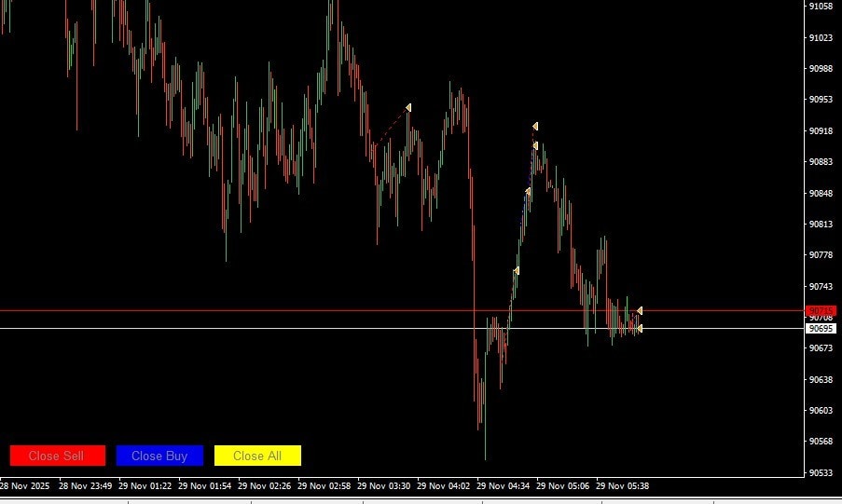The width and height of the screenshot is (842, 504).
Task: Click the red Close Sell button
Action: (58, 456)
